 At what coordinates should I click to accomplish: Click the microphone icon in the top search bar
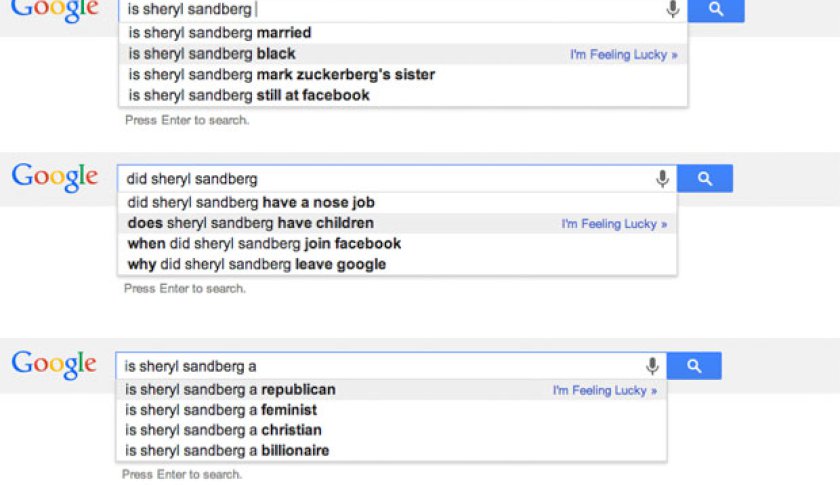point(673,9)
